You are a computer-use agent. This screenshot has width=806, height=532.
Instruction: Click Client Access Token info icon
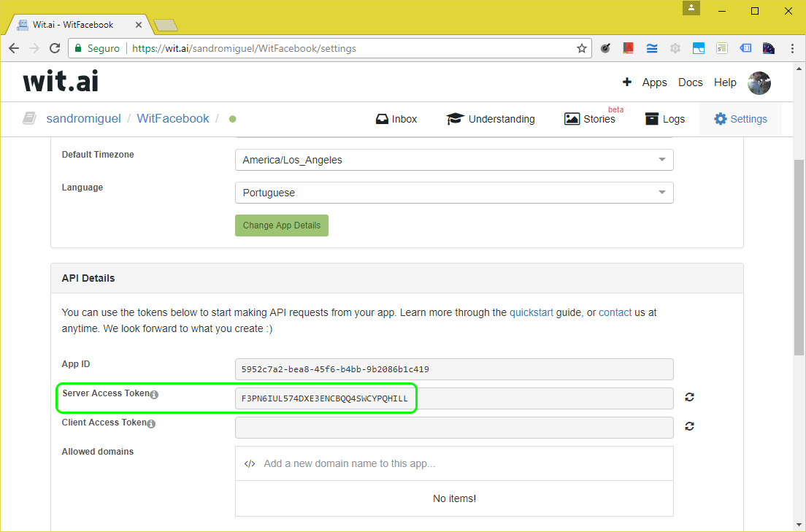pos(151,424)
